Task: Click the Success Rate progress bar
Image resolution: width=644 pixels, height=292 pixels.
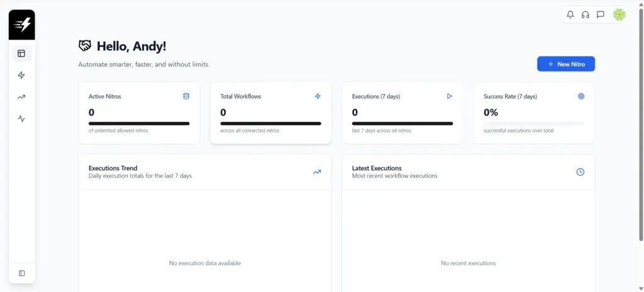Action: click(x=533, y=123)
